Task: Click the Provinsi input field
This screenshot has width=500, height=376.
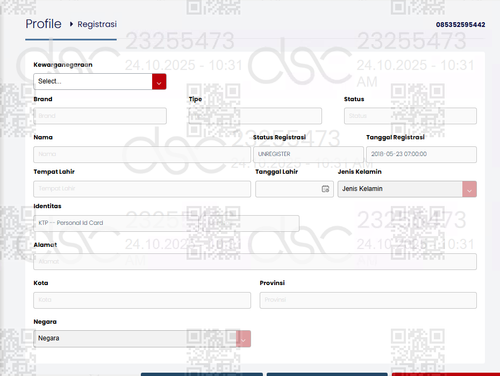Action: pyautogui.click(x=368, y=300)
